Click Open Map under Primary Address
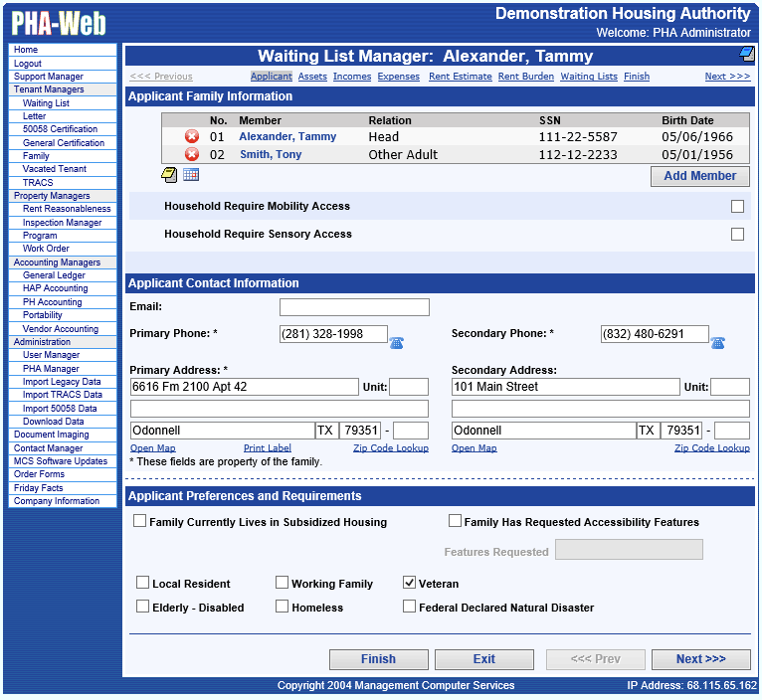 pos(153,447)
